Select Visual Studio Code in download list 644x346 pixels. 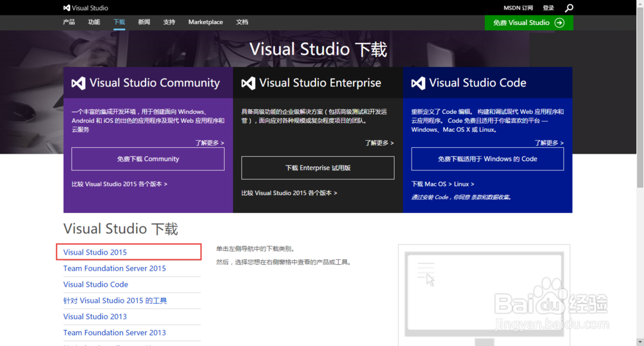click(x=96, y=284)
